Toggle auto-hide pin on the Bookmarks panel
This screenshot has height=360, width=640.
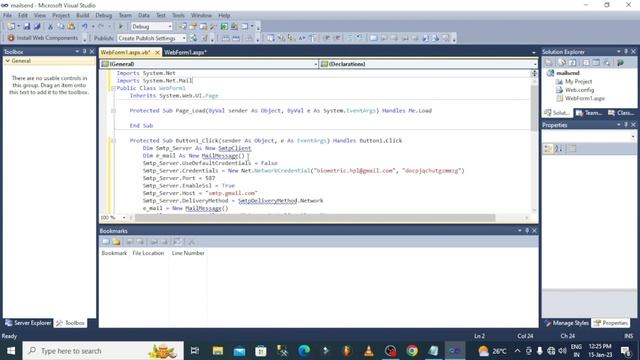(527, 231)
